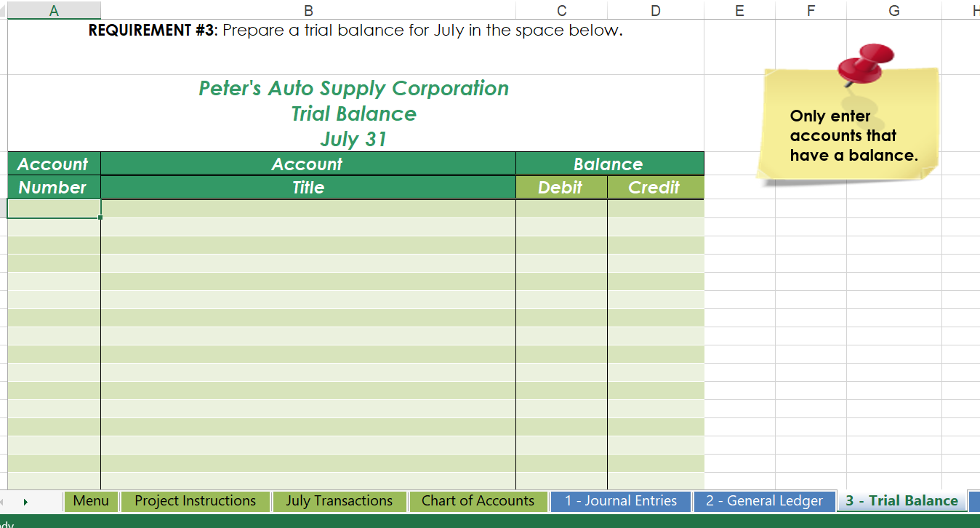Select column D header
The image size is (980, 528).
pos(656,10)
